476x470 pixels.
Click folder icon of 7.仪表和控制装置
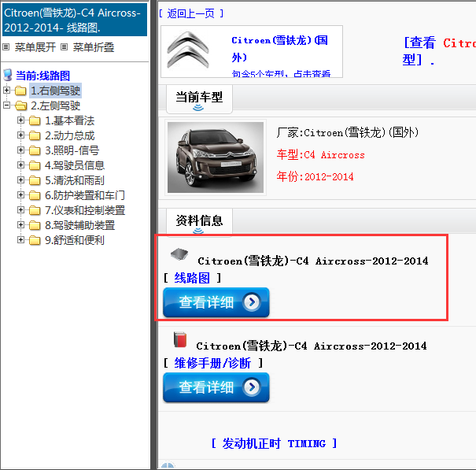pyautogui.click(x=35, y=210)
